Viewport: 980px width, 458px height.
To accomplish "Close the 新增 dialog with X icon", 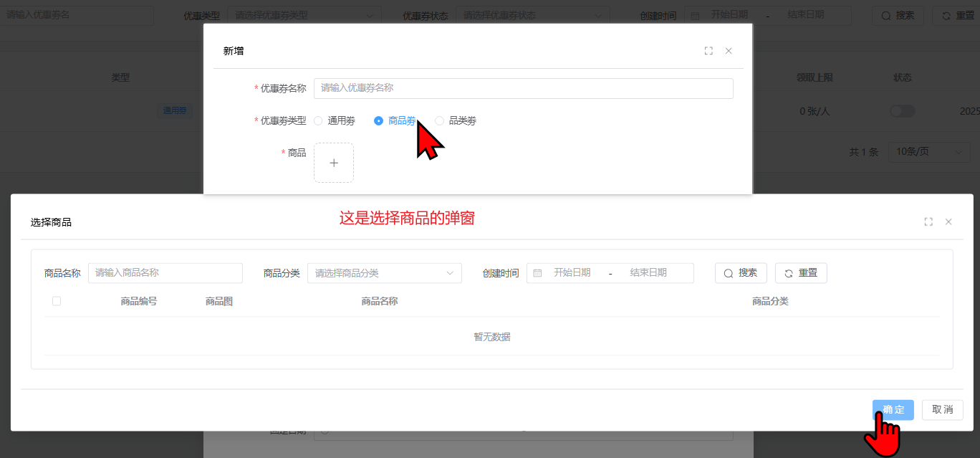I will point(729,51).
